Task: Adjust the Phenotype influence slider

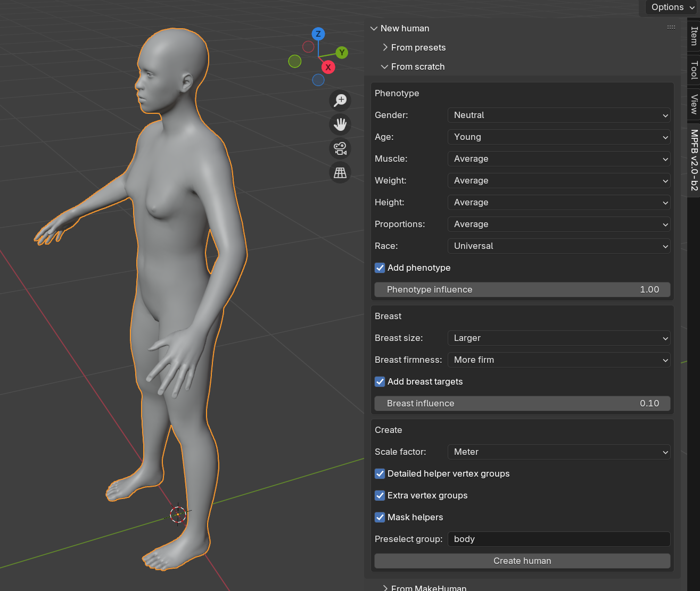Action: 522,289
